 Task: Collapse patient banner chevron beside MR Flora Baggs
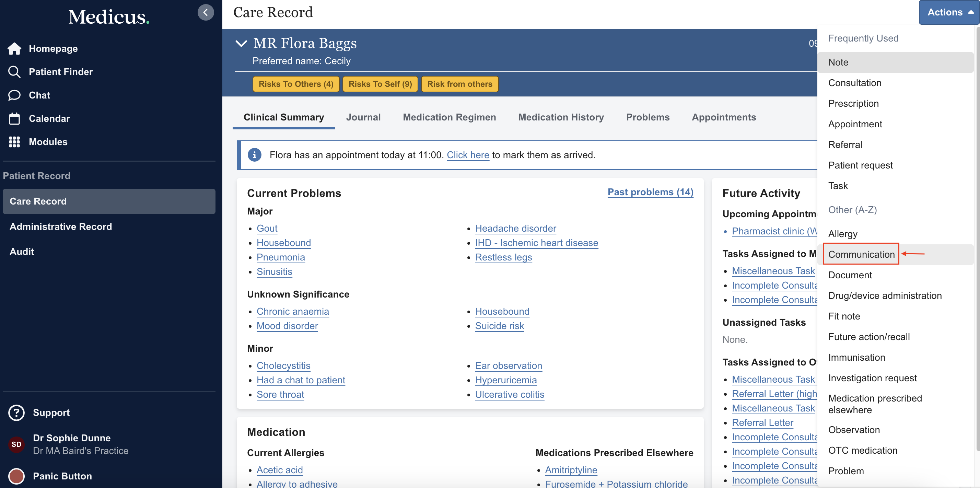point(241,43)
